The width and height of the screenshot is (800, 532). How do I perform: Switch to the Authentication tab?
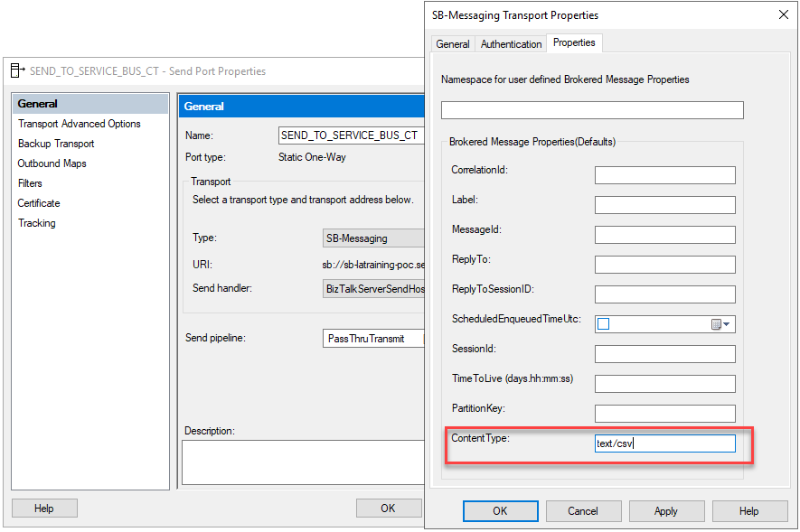511,42
